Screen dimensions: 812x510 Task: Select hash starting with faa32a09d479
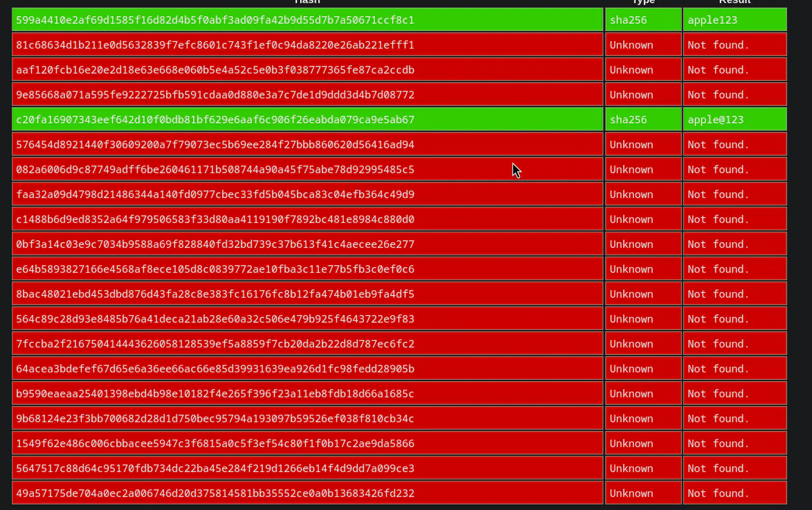[308, 194]
